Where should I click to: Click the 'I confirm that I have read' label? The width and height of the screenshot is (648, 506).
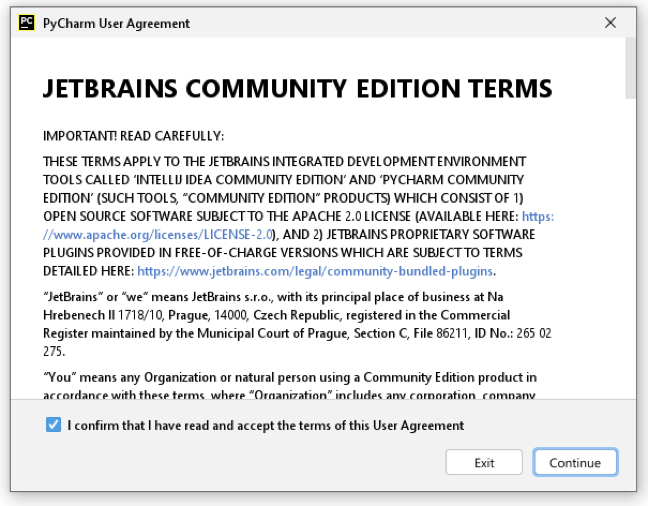point(266,425)
